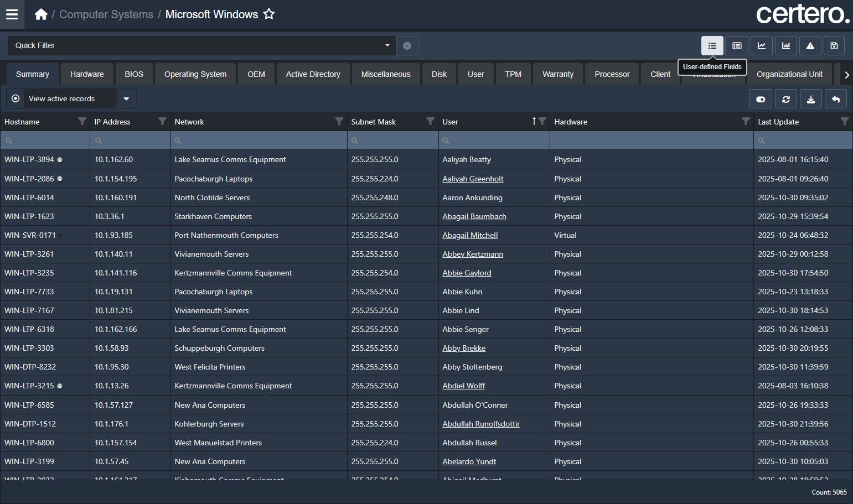Select the View active records radio icon

[x=15, y=98]
